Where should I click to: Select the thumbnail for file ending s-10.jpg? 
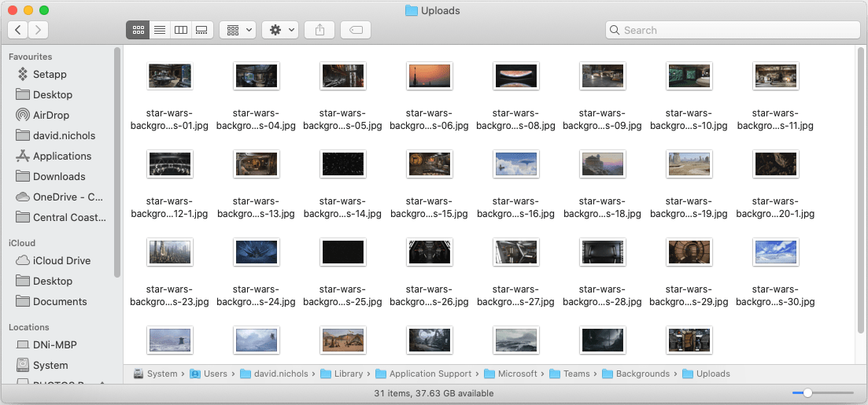pyautogui.click(x=689, y=75)
